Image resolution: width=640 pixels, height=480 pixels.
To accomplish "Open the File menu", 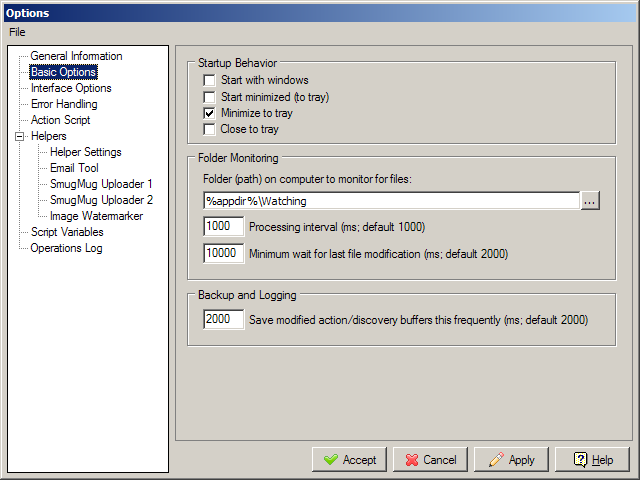I will [x=17, y=32].
